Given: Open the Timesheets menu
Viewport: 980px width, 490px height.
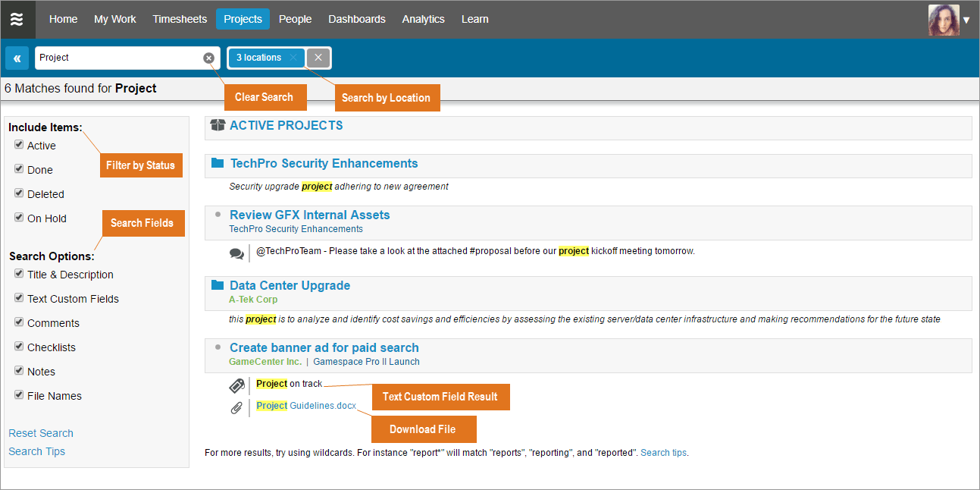Looking at the screenshot, I should click(180, 19).
